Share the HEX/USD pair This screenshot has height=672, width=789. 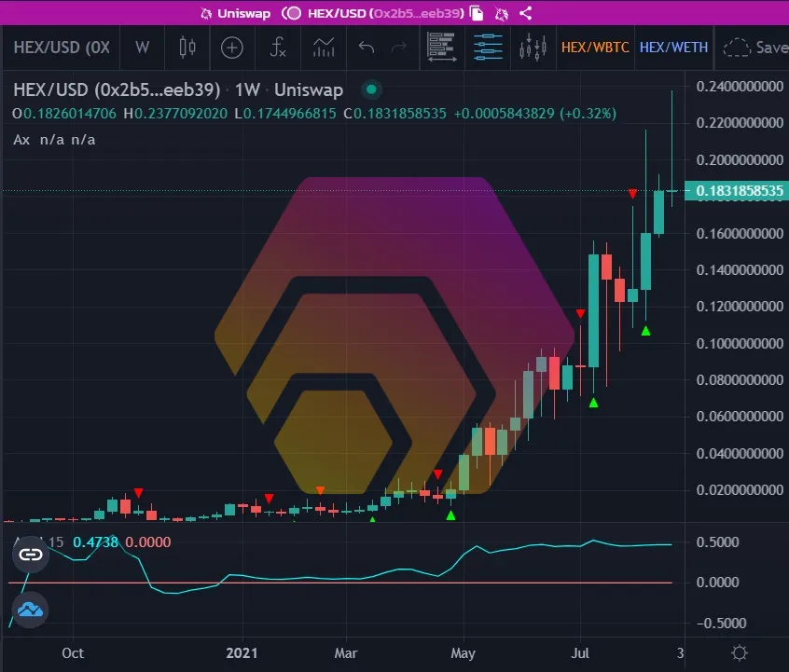coord(525,13)
